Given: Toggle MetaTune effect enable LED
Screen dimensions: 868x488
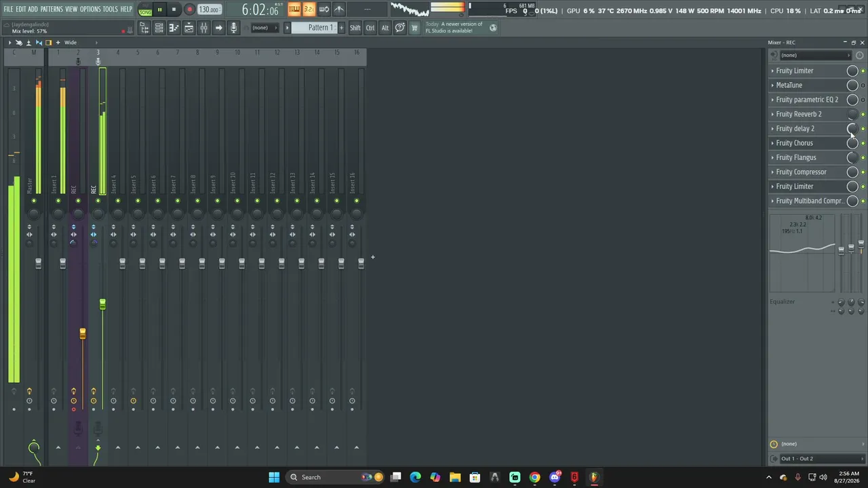Looking at the screenshot, I should pyautogui.click(x=863, y=85).
